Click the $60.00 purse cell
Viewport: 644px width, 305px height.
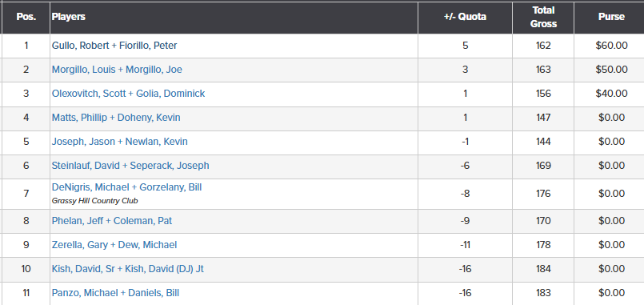(611, 46)
